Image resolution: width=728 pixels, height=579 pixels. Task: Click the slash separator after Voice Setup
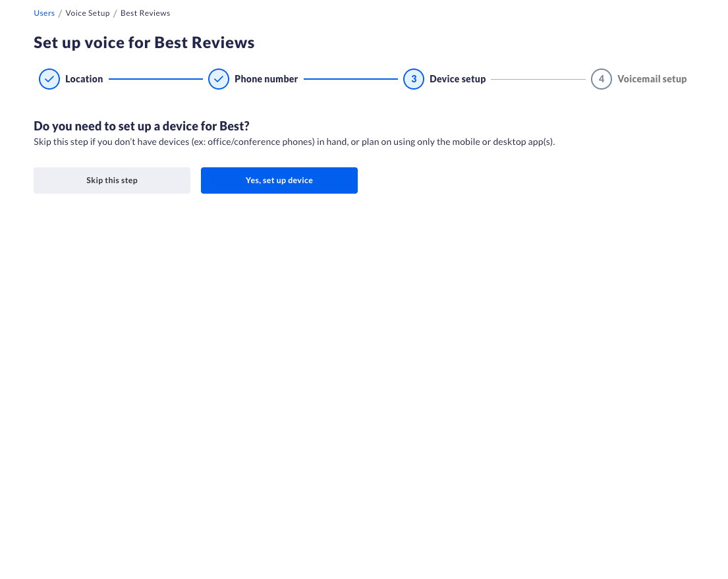pos(115,13)
